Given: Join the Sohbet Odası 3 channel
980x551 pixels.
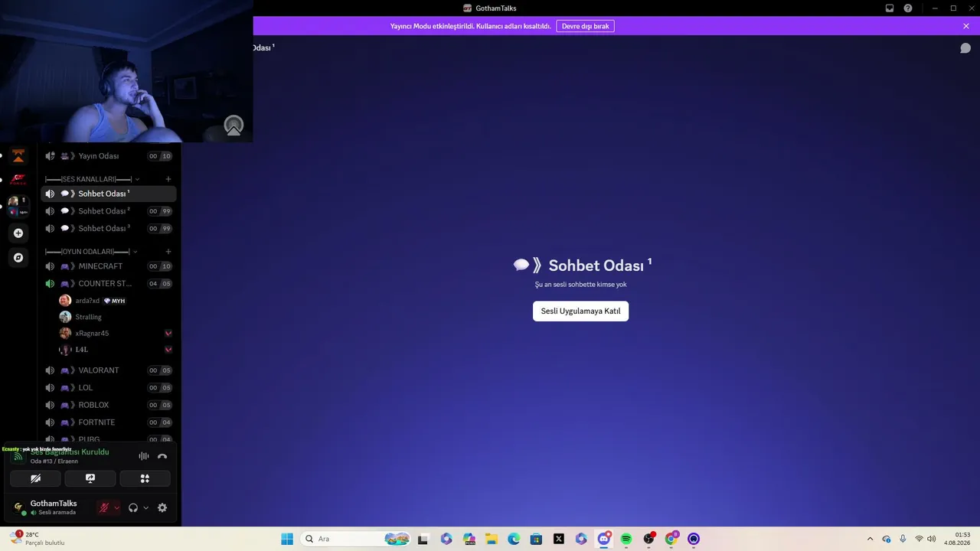Looking at the screenshot, I should click(108, 229).
